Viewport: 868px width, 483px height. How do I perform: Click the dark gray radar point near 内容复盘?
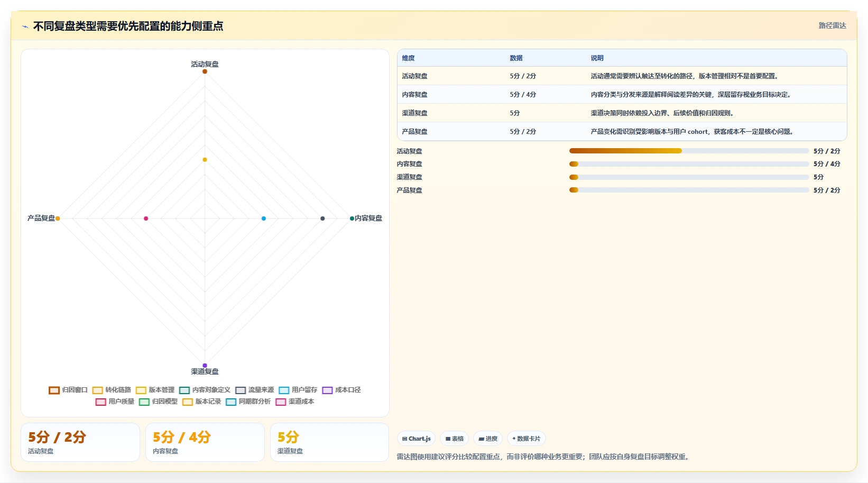coord(322,218)
